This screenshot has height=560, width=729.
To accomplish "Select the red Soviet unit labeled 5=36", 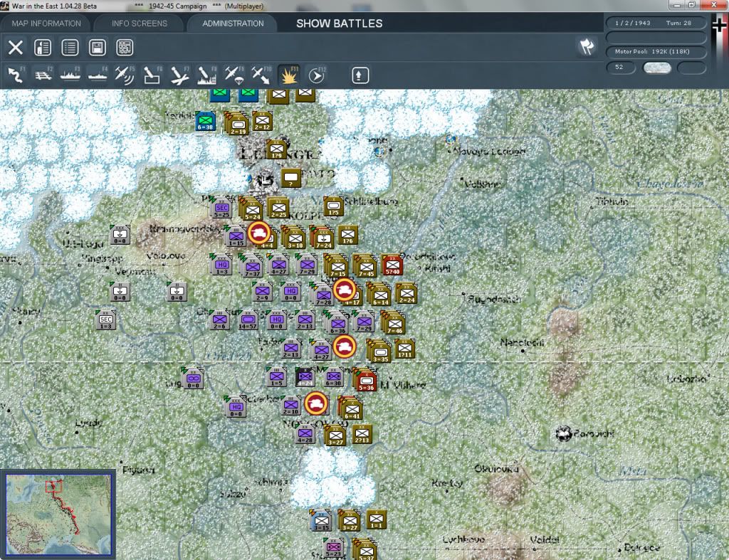I will 367,380.
